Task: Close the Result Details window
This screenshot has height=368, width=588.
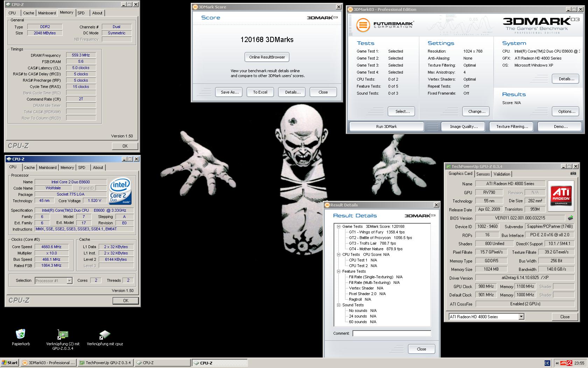Action: 436,205
